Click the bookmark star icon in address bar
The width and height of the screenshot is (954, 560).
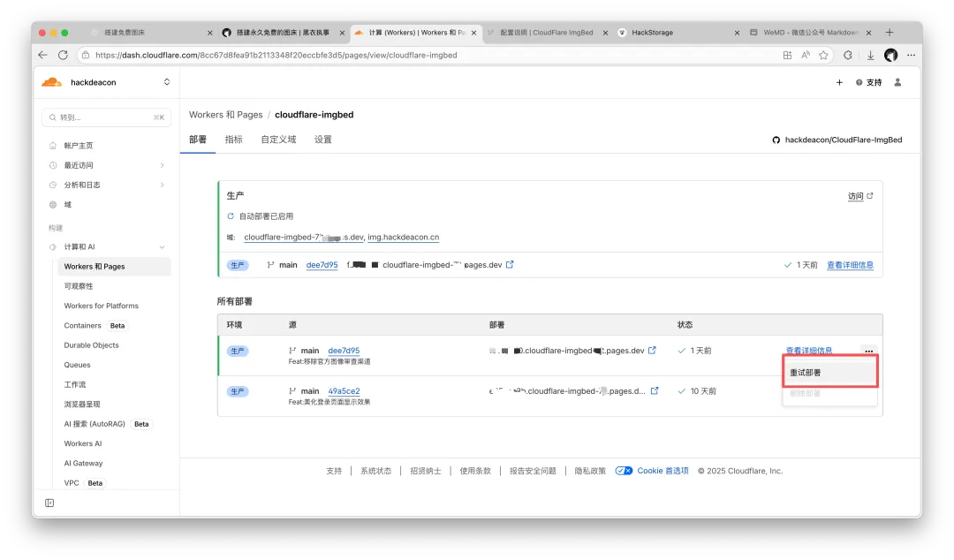824,55
